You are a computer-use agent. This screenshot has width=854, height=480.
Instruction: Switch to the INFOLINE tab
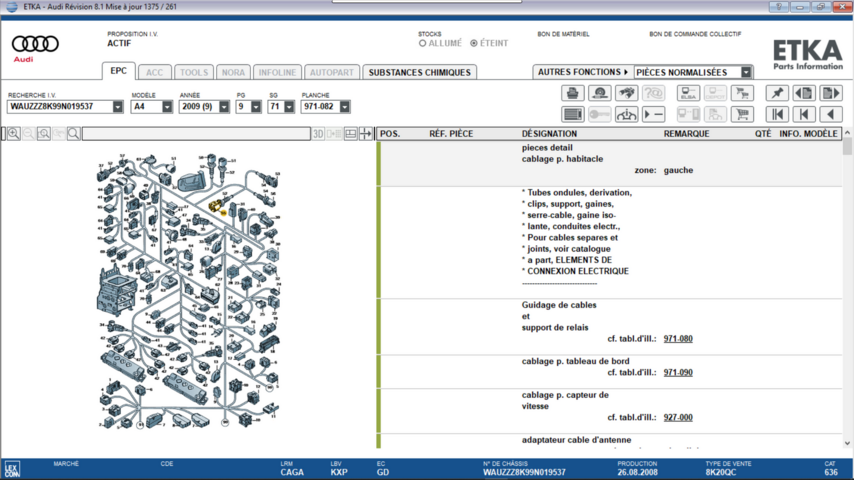point(277,72)
